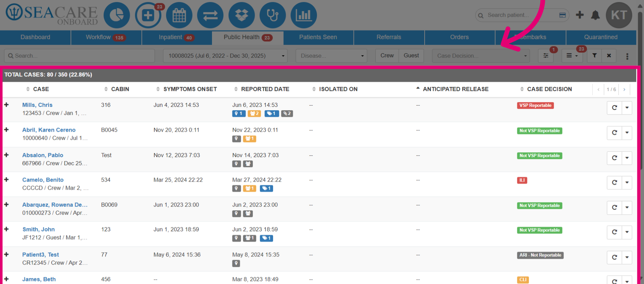Expand the Mills, Chris row

coord(6,105)
